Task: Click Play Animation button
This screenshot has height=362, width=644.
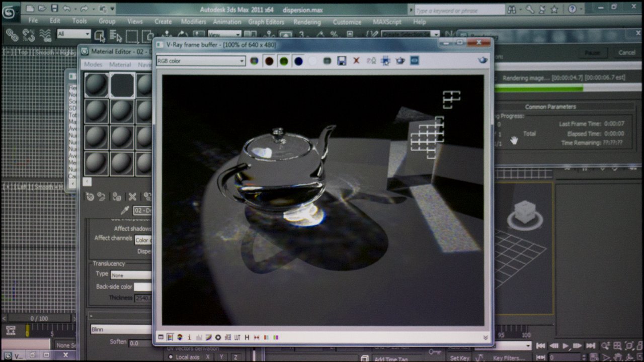Action: click(x=566, y=345)
